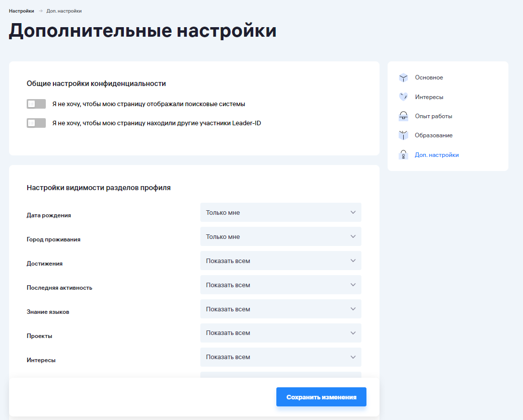
Task: Expand the Город проживания visibility dropdown
Action: click(280, 236)
